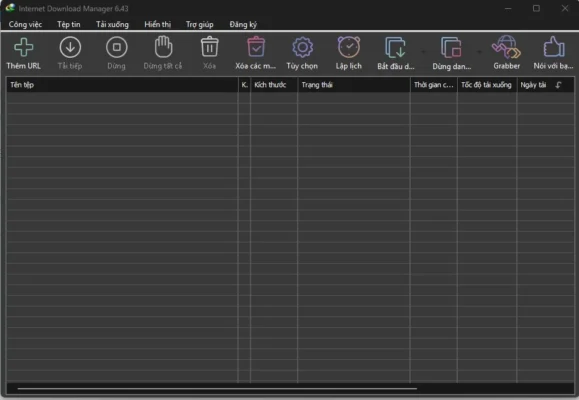The height and width of the screenshot is (400, 579).
Task: Open the Công việc menu
Action: 25,24
